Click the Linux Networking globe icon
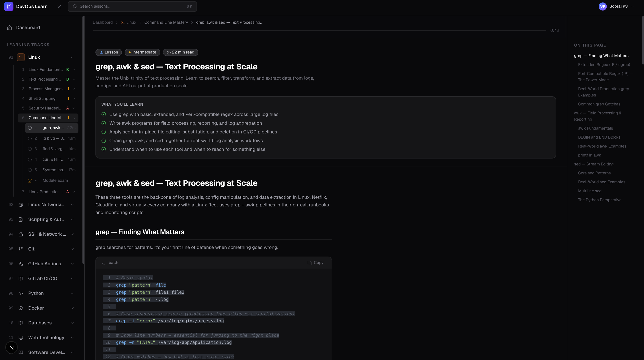 [x=21, y=205]
